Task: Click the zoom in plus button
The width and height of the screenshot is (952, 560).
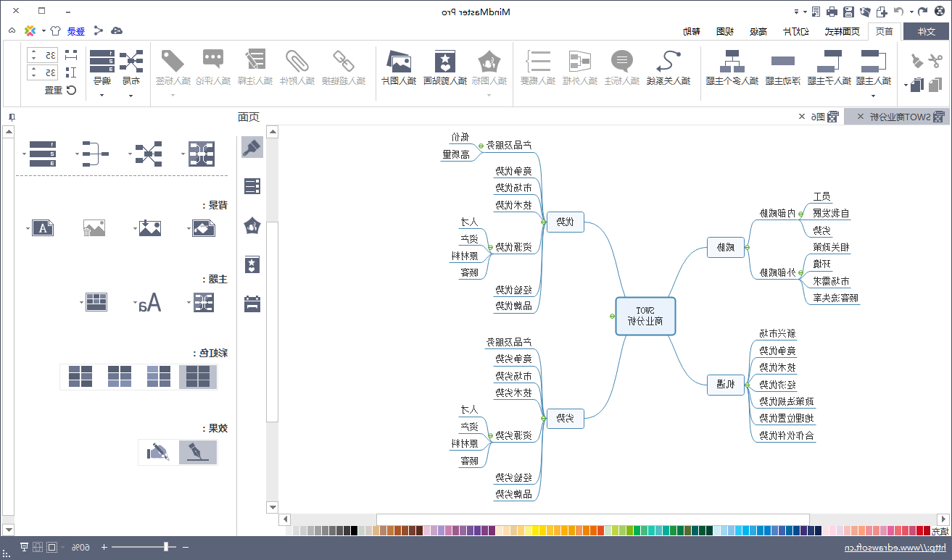Action: 104,547
